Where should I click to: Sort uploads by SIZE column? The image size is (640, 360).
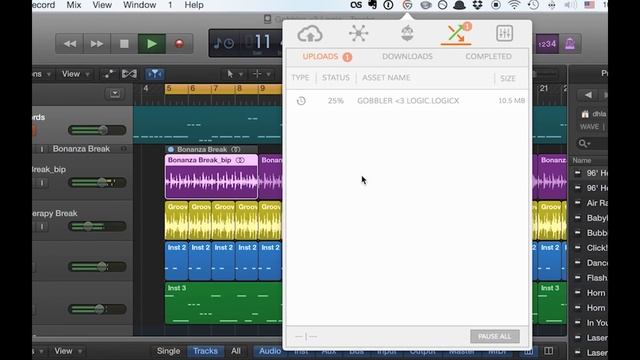(508, 78)
